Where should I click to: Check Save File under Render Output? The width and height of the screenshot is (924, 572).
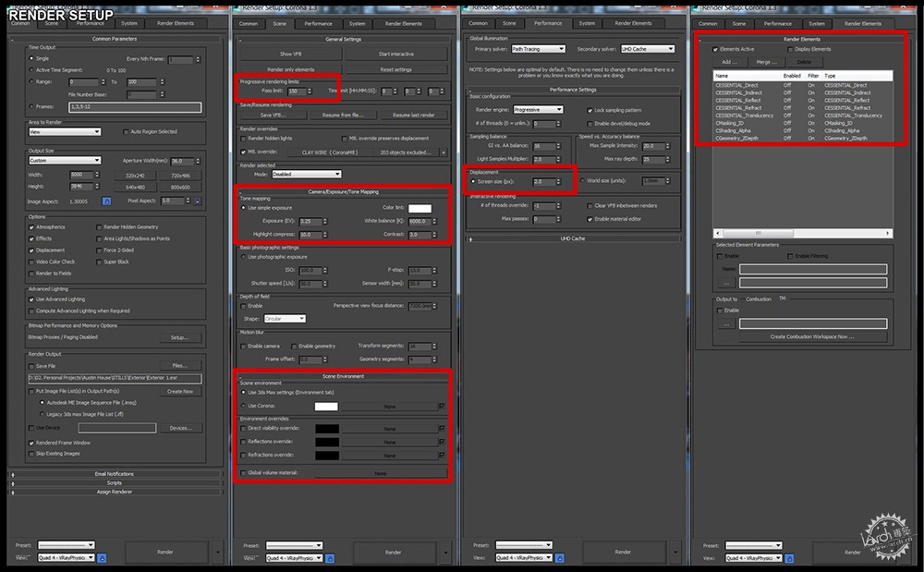point(31,366)
